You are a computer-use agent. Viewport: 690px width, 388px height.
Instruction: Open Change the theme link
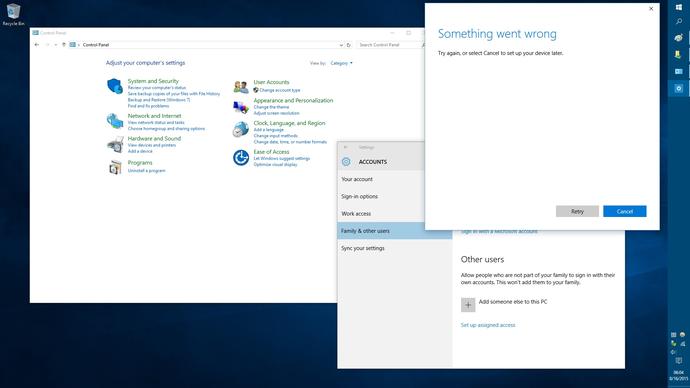click(271, 107)
